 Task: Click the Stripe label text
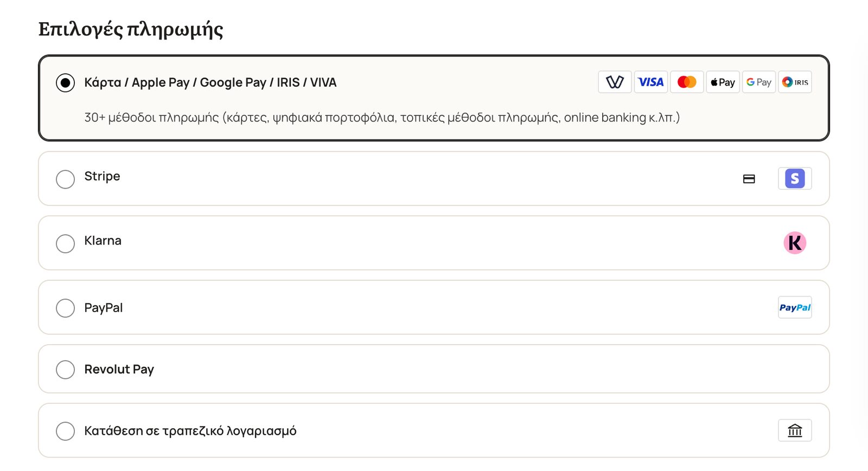tap(102, 176)
